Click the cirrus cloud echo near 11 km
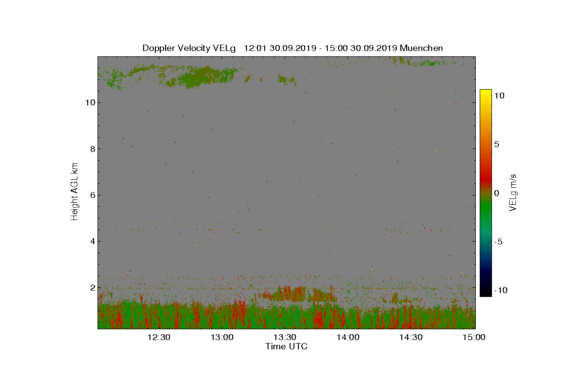The width and height of the screenshot is (588, 392). tap(201, 77)
